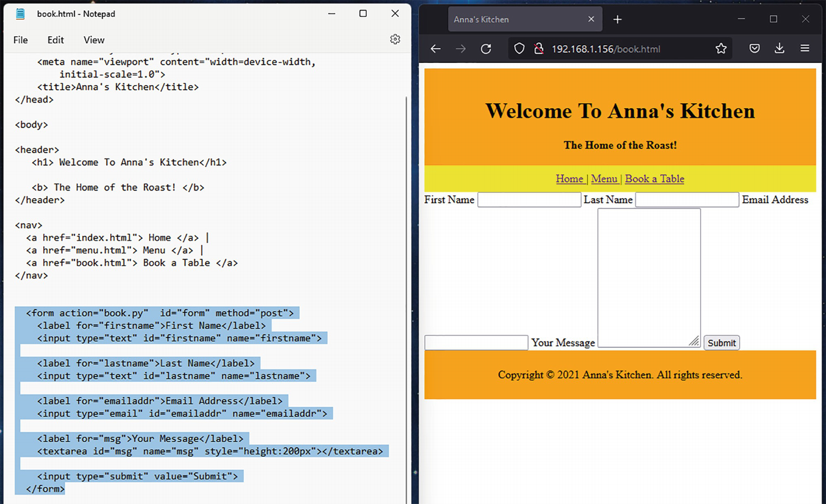Open the Notepad View menu

coord(94,40)
